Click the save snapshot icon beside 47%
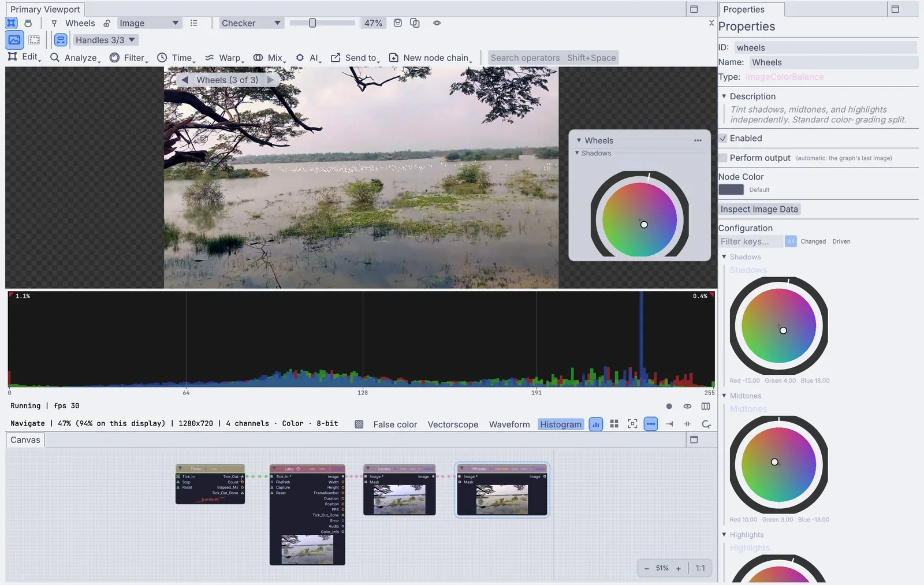 pyautogui.click(x=398, y=23)
